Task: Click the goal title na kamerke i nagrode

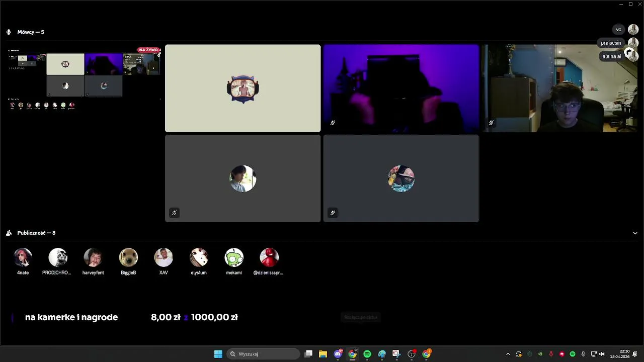Action: 71,317
